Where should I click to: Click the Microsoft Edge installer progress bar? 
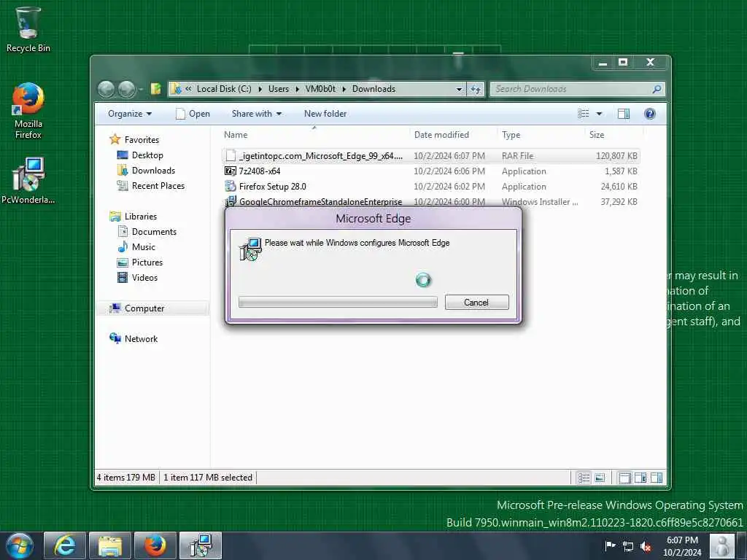coord(338,303)
